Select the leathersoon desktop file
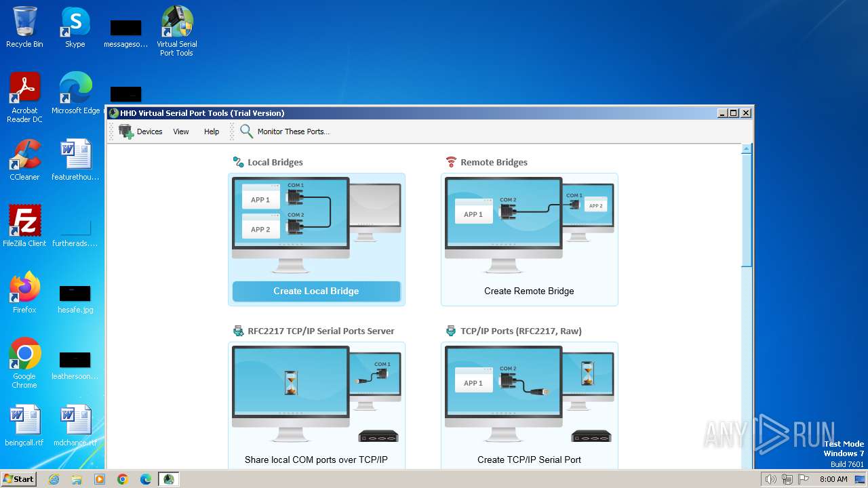This screenshot has height=488, width=868. point(75,365)
